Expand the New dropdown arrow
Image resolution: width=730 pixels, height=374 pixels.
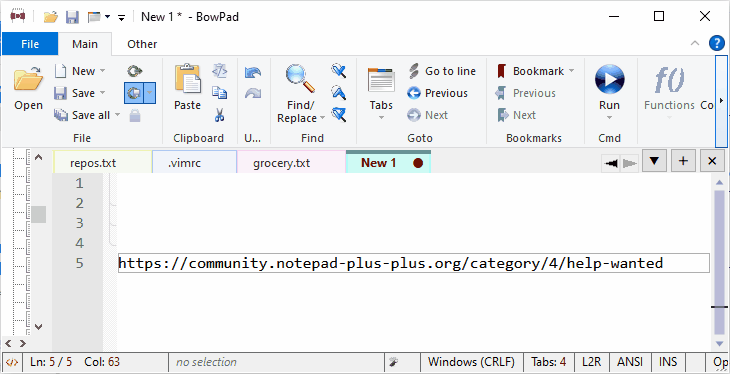pyautogui.click(x=102, y=71)
